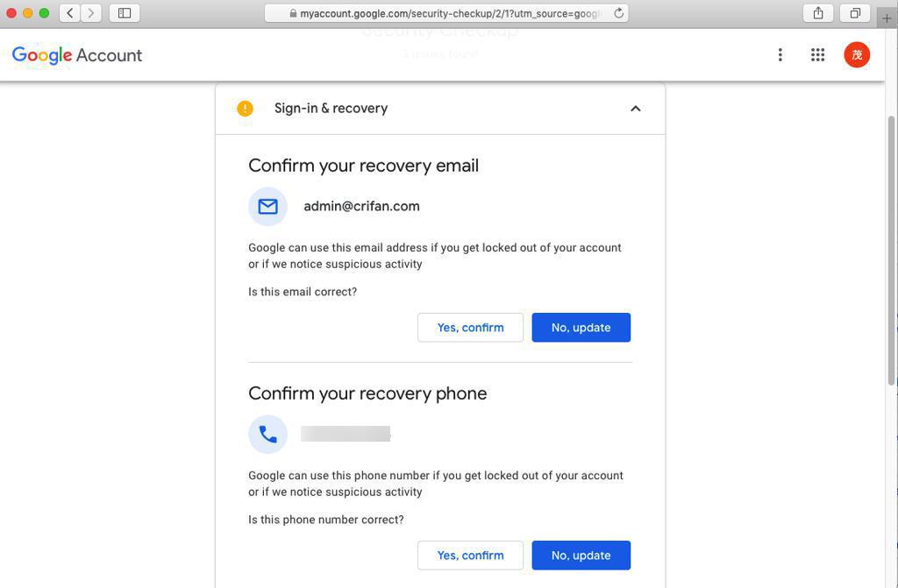The height and width of the screenshot is (588, 898).
Task: Click the Safari forward navigation arrow
Action: 91,13
